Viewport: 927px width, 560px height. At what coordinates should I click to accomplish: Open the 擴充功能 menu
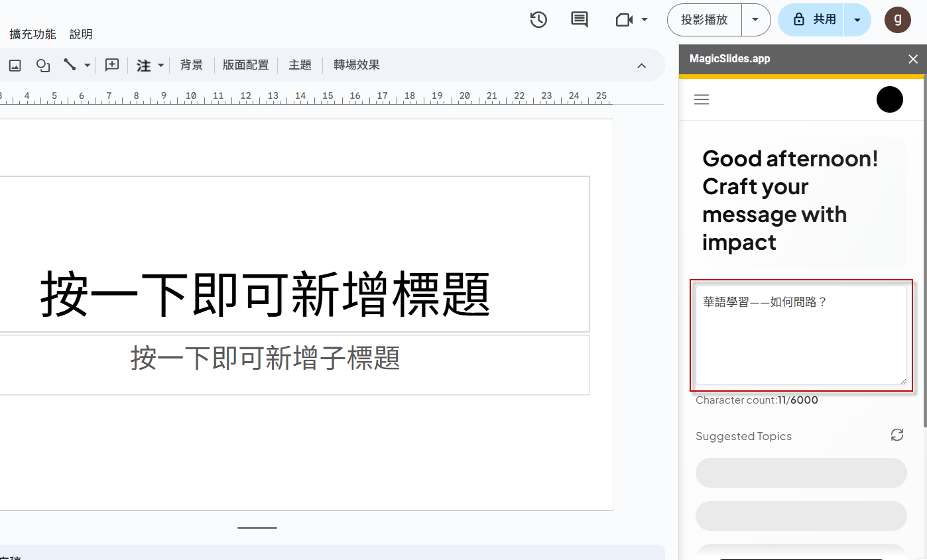[x=32, y=34]
